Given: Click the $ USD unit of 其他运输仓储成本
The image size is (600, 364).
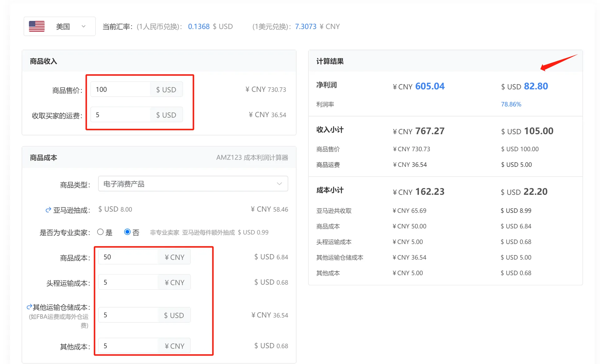Looking at the screenshot, I should point(174,315).
